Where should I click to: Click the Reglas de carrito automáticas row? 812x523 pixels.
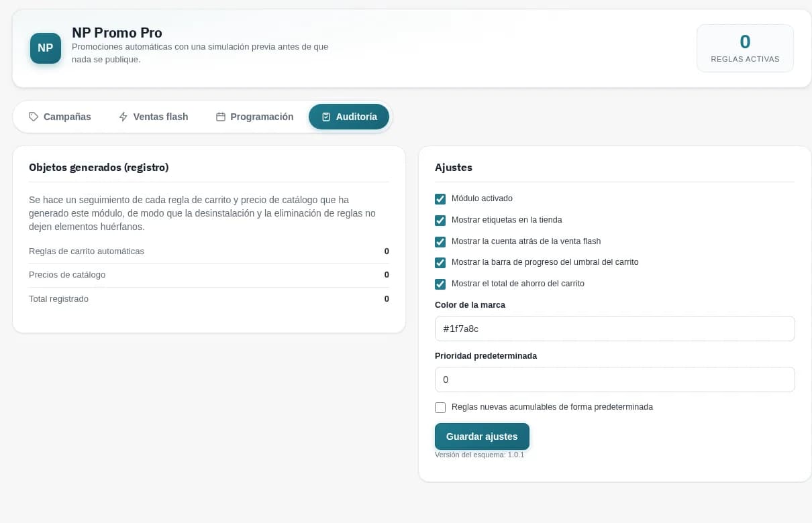click(x=209, y=251)
